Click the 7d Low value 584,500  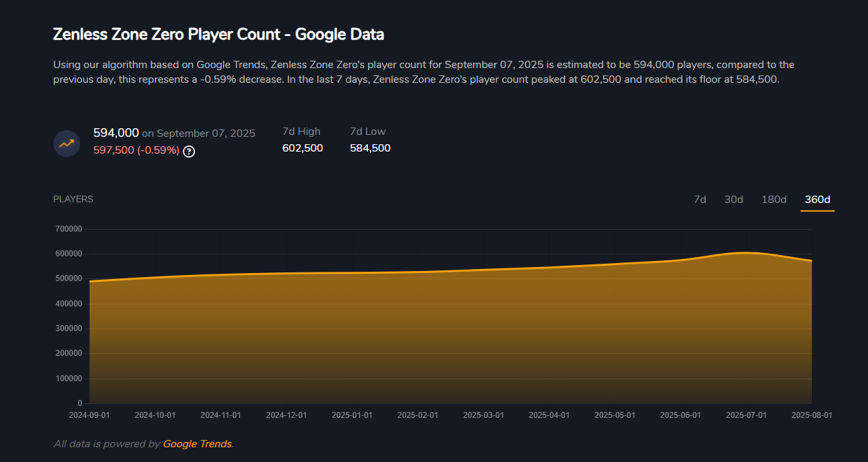pyautogui.click(x=370, y=148)
